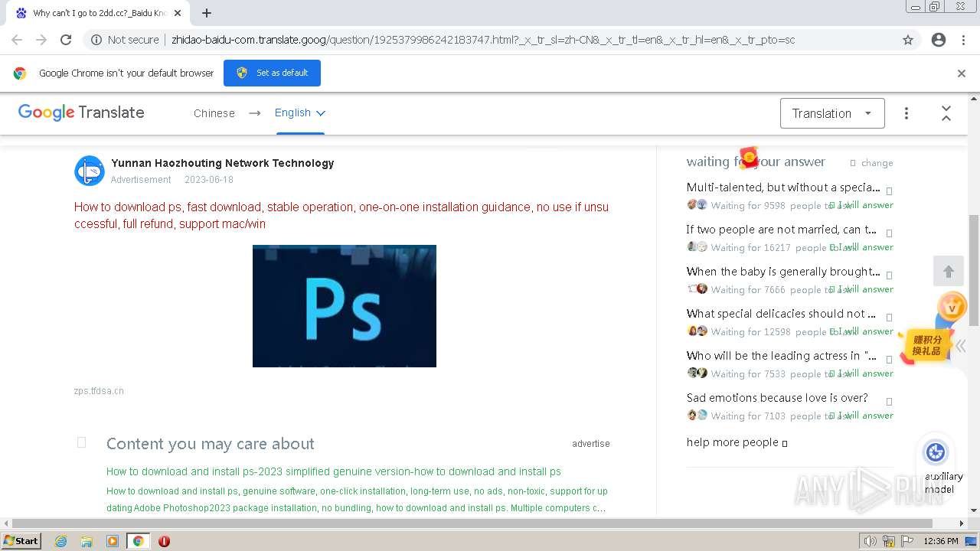Click the advertise label
980x551 pixels.
click(591, 444)
